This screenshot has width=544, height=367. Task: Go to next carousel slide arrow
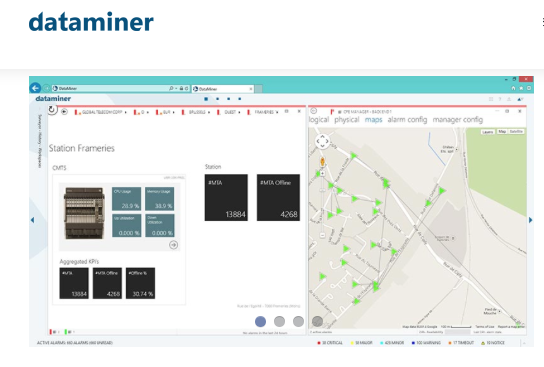pyautogui.click(x=530, y=220)
